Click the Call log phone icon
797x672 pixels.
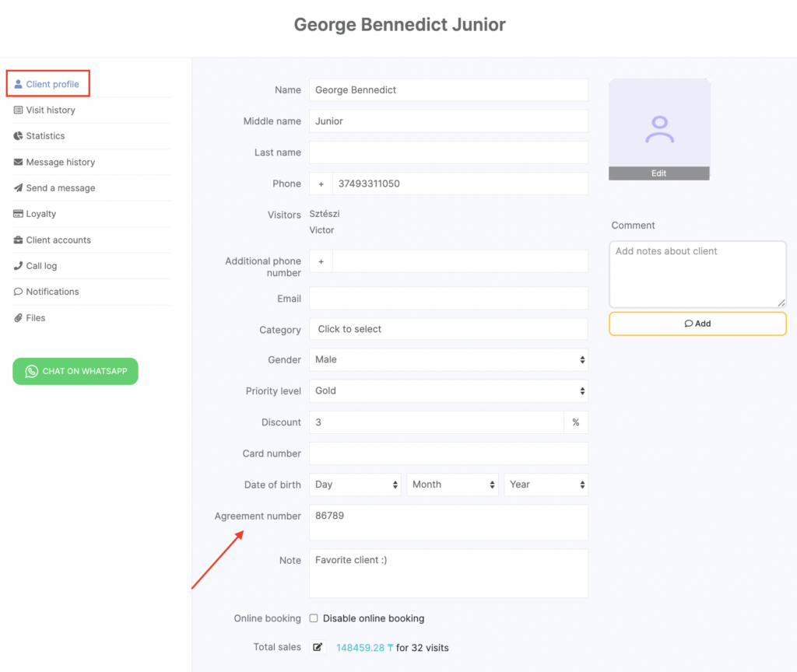(18, 266)
